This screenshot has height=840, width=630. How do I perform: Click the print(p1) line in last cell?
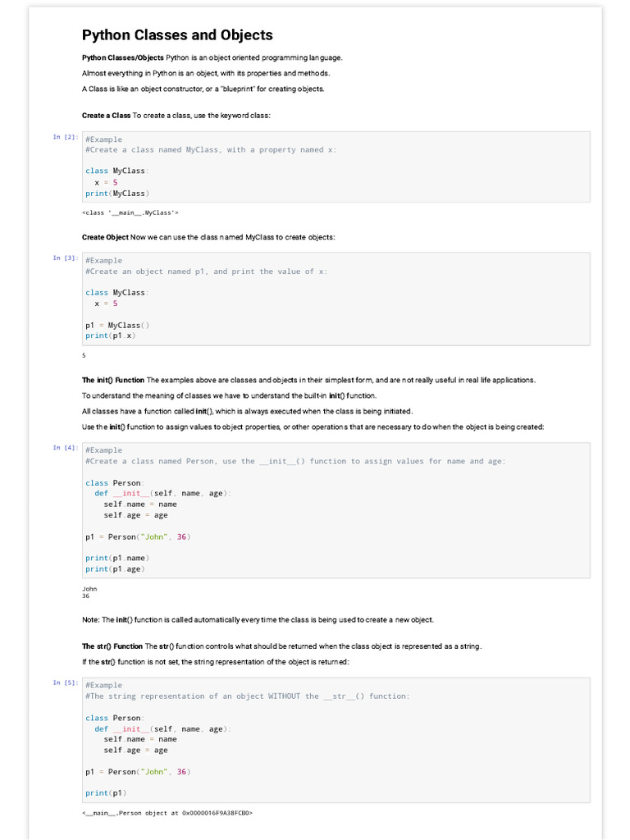pyautogui.click(x=106, y=793)
